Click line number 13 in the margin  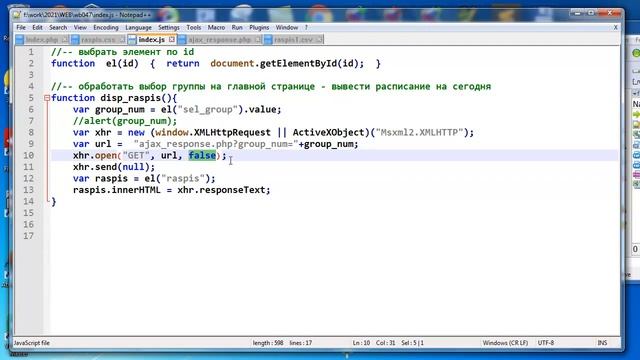point(29,190)
